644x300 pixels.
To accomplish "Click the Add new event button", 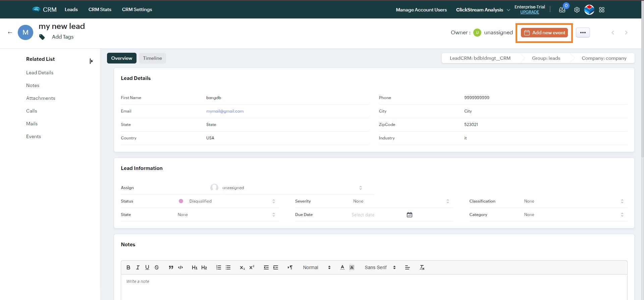I will [544, 33].
